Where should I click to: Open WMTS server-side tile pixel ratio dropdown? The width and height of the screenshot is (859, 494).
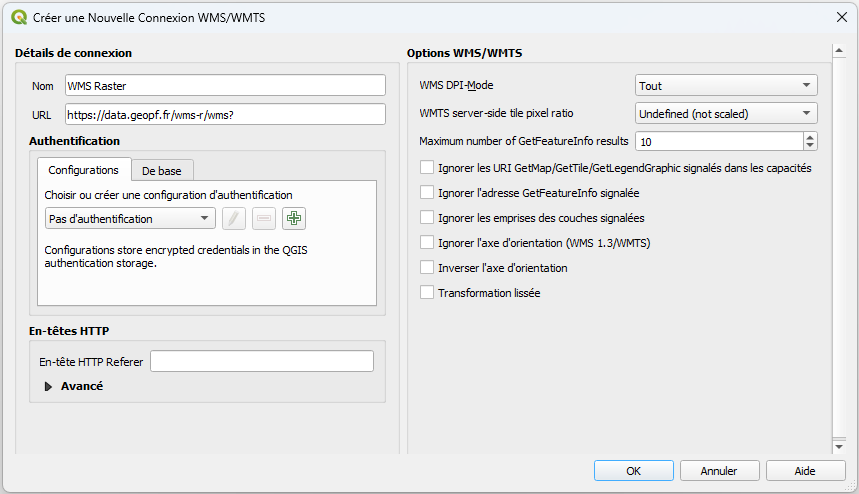coord(726,113)
